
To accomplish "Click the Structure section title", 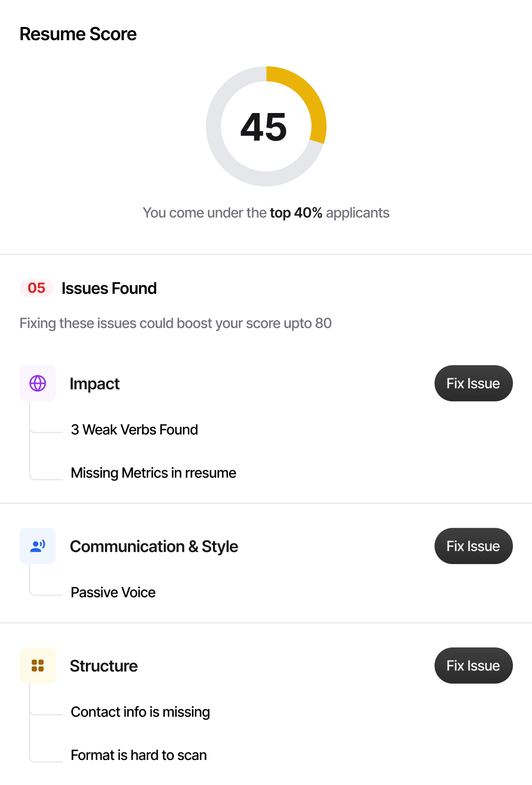I will pyautogui.click(x=103, y=665).
